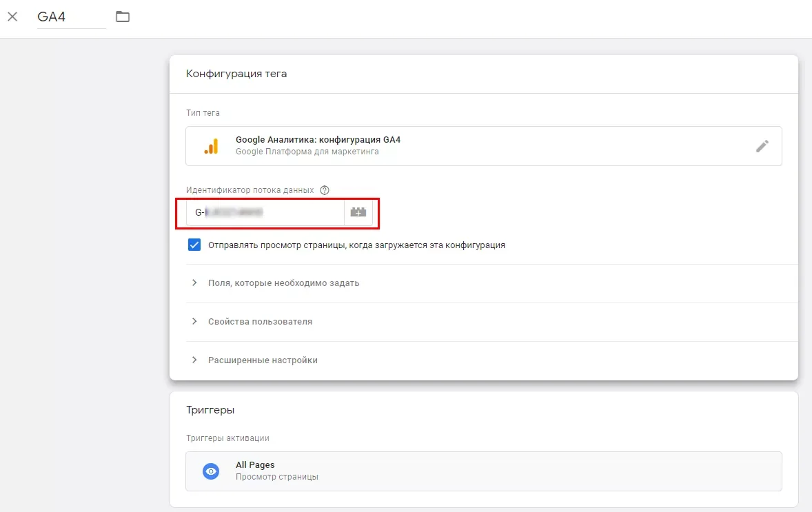
Task: Expand Свойства пользователя section
Action: tap(491, 322)
